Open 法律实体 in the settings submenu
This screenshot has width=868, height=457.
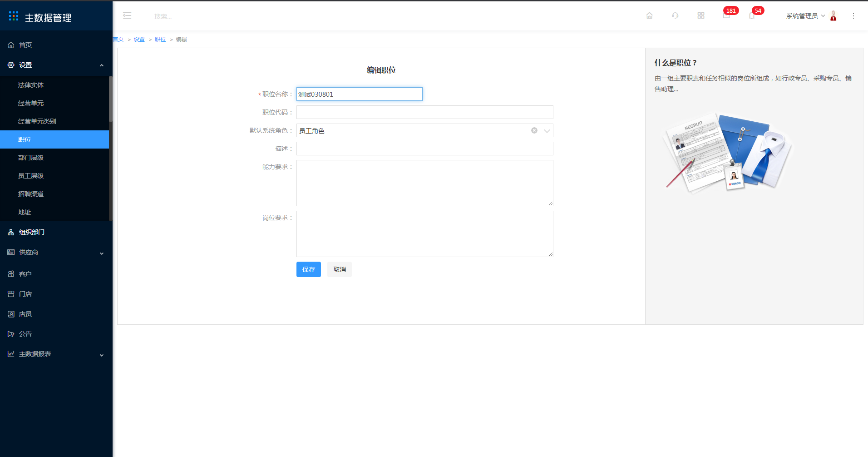(x=54, y=85)
